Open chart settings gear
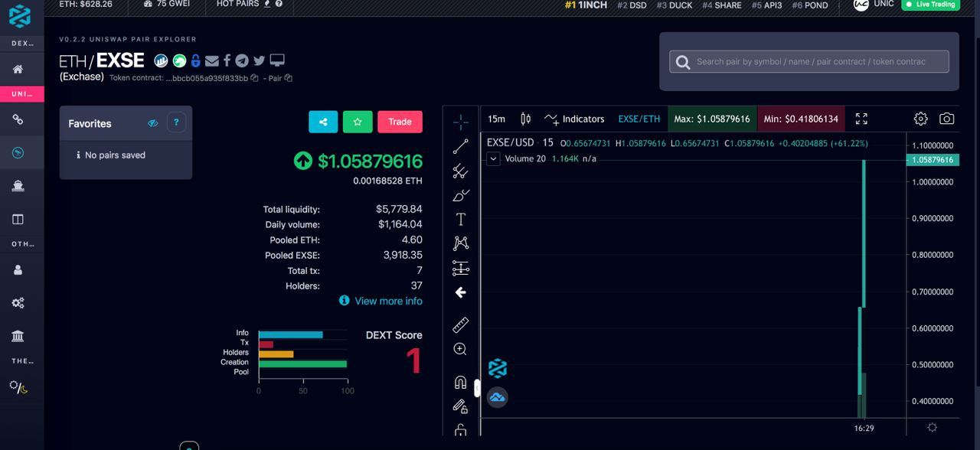This screenshot has height=450, width=980. pos(921,119)
